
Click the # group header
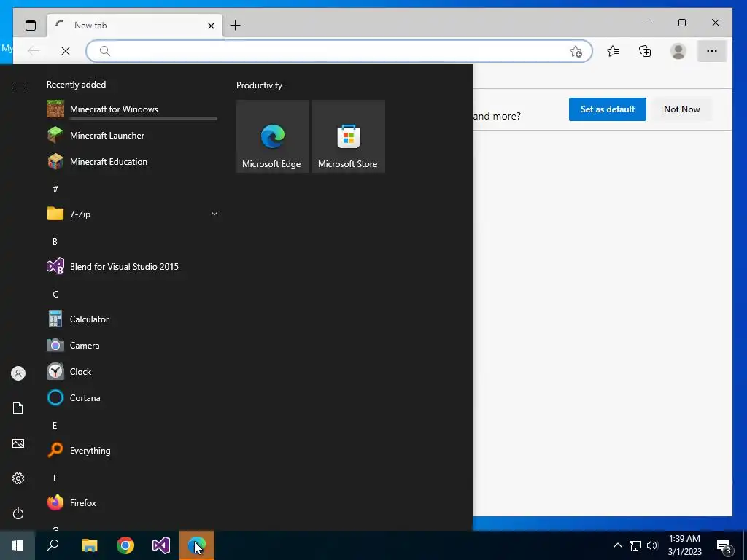tap(55, 189)
